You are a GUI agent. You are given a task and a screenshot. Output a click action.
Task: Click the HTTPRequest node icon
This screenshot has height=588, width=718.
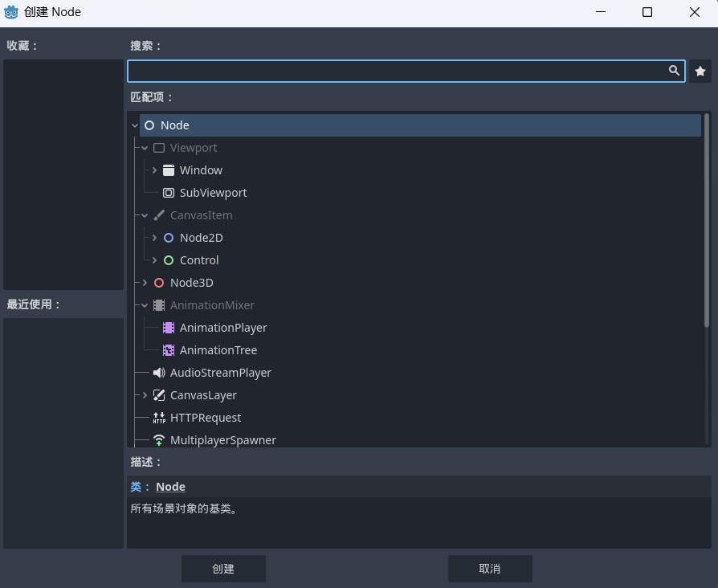tap(159, 418)
